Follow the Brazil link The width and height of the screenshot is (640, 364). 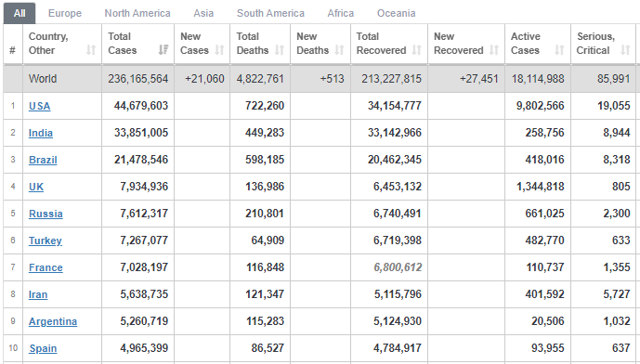(43, 160)
